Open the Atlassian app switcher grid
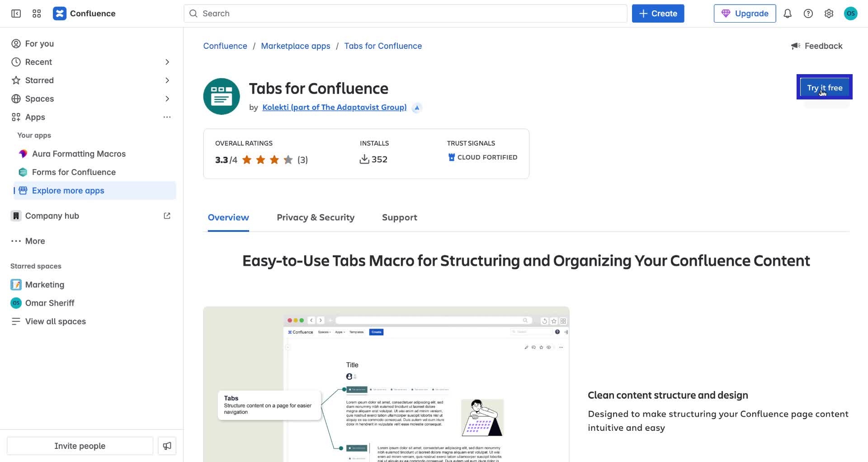Viewport: 868px width, 462px height. [37, 14]
